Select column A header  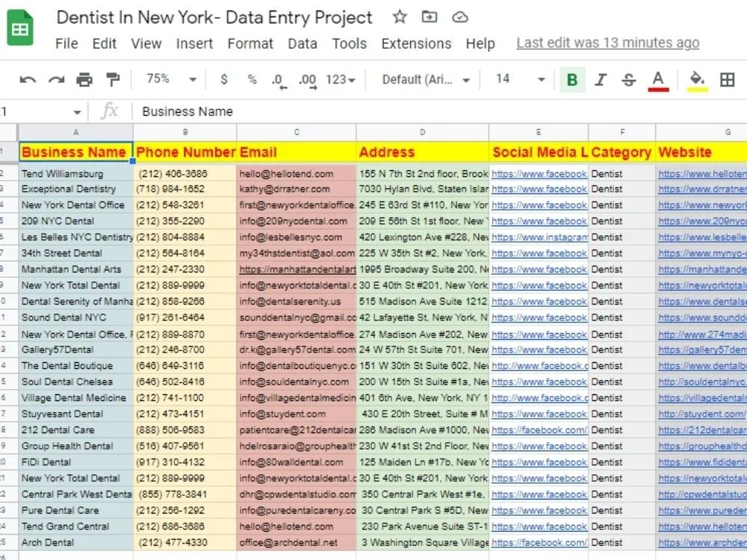point(75,132)
